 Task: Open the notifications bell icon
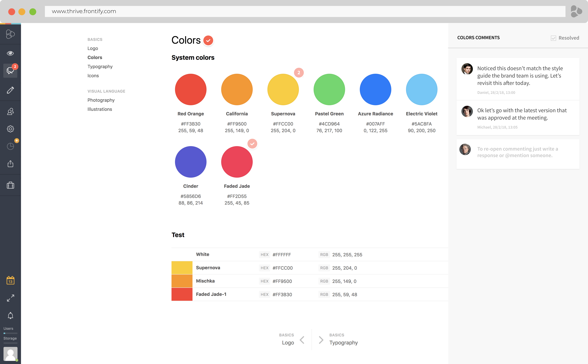point(10,316)
